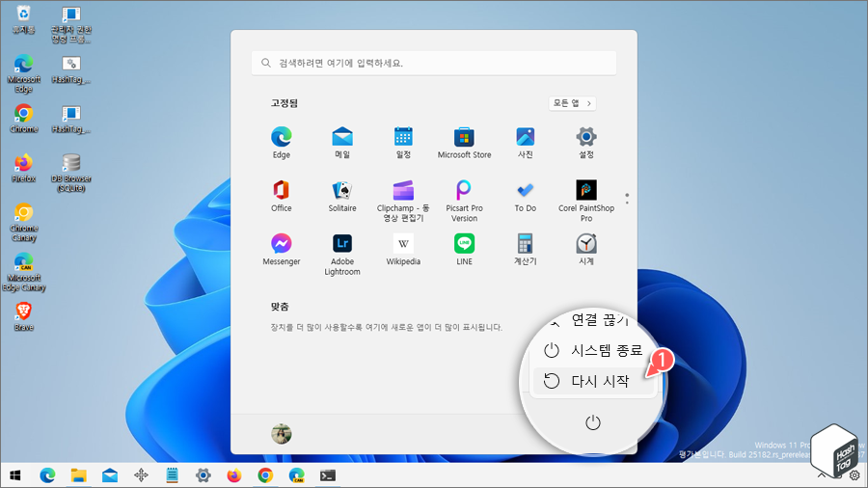Select the upper HashTag_ desktop shortcut with gear icon
Viewport: 868px width, 488px height.
[70, 69]
